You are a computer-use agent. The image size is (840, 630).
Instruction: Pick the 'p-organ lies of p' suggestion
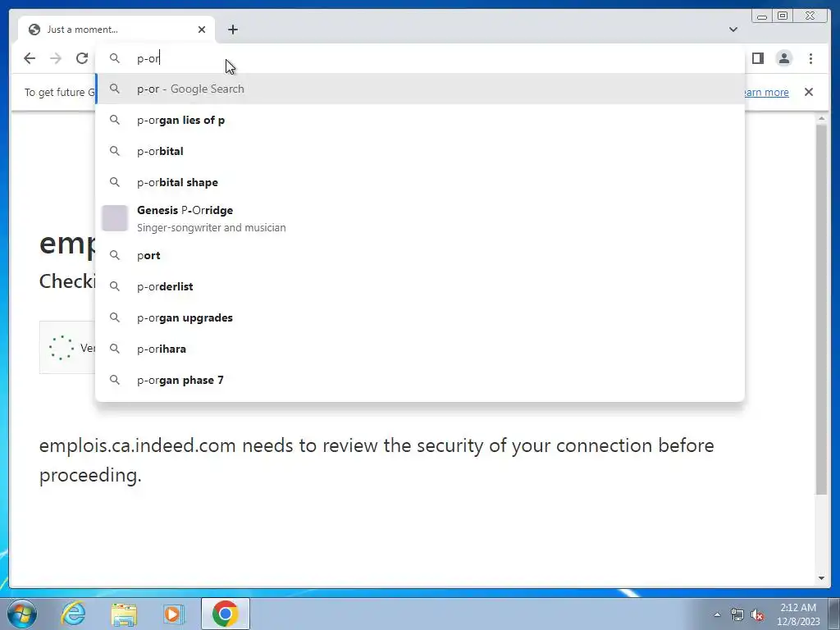click(x=420, y=120)
